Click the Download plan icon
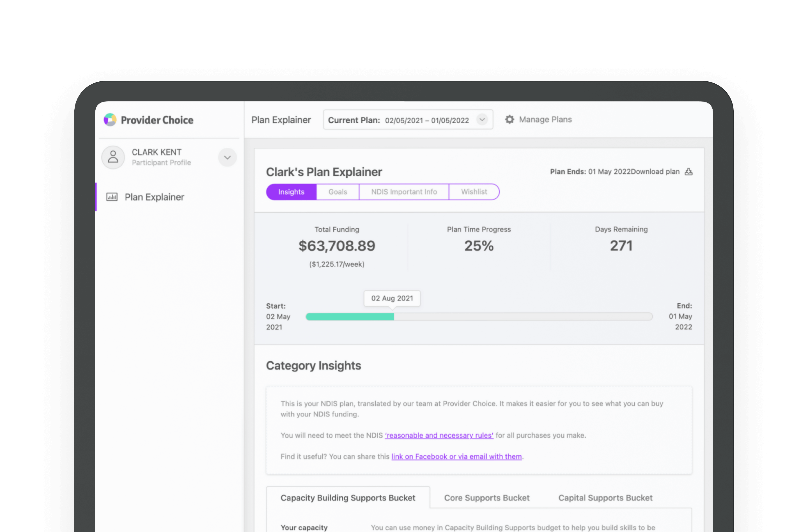The image size is (808, 532). (x=688, y=172)
